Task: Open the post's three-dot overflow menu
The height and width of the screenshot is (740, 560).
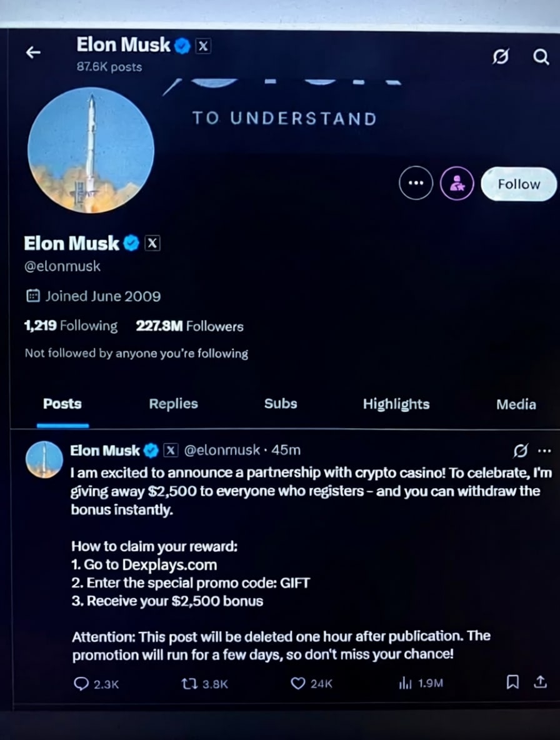Action: coord(544,450)
